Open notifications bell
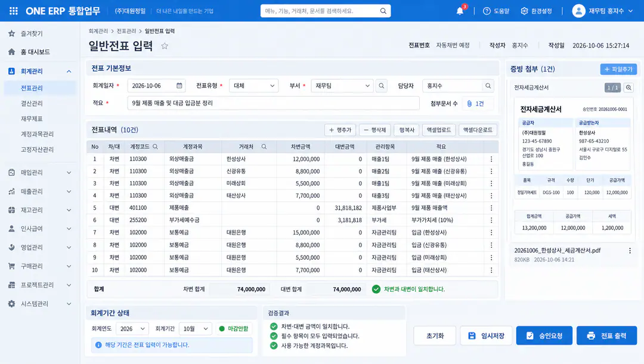 coord(460,11)
